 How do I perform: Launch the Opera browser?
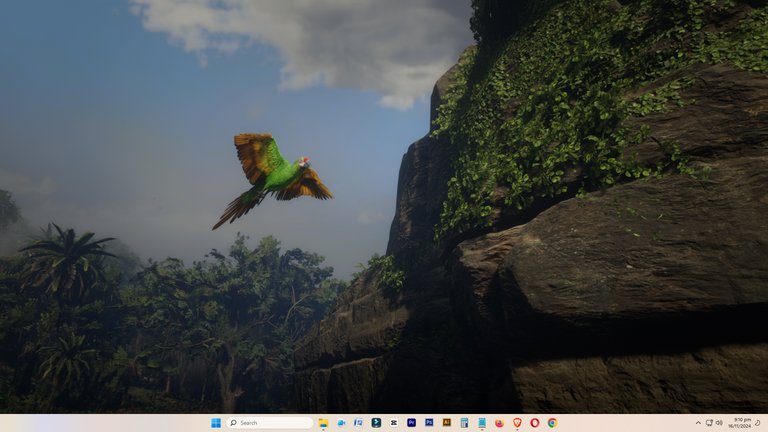tap(535, 423)
